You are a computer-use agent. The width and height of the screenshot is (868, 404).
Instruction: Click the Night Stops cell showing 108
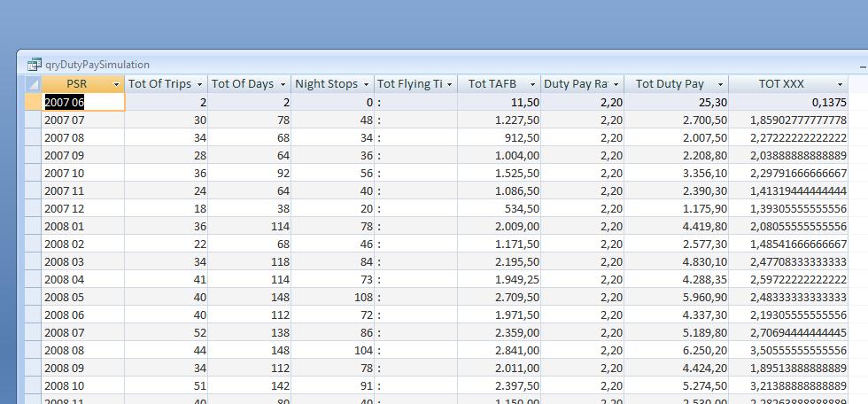[x=333, y=297]
